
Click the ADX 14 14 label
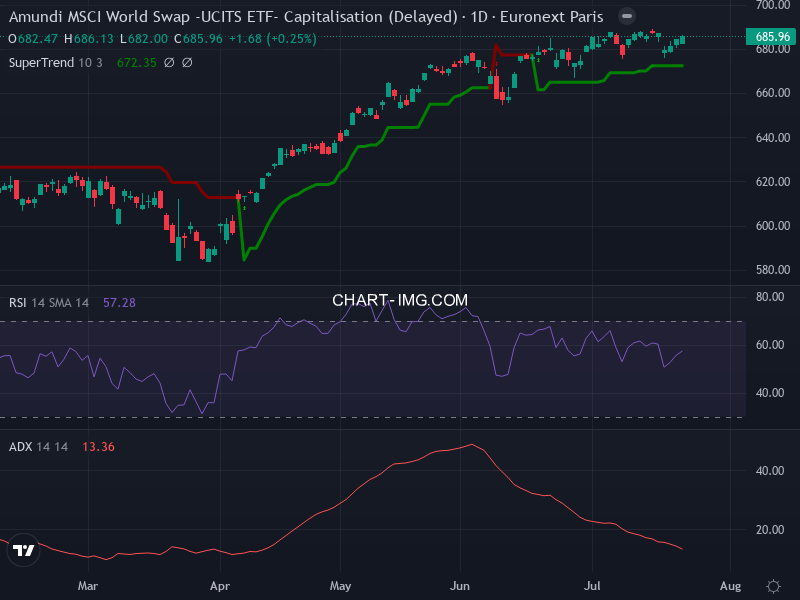point(38,447)
